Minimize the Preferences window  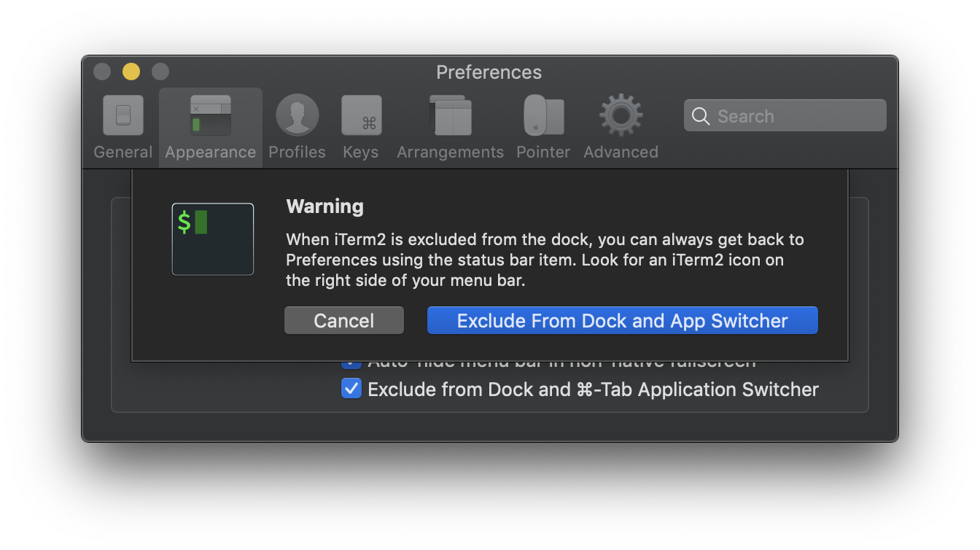[x=131, y=71]
